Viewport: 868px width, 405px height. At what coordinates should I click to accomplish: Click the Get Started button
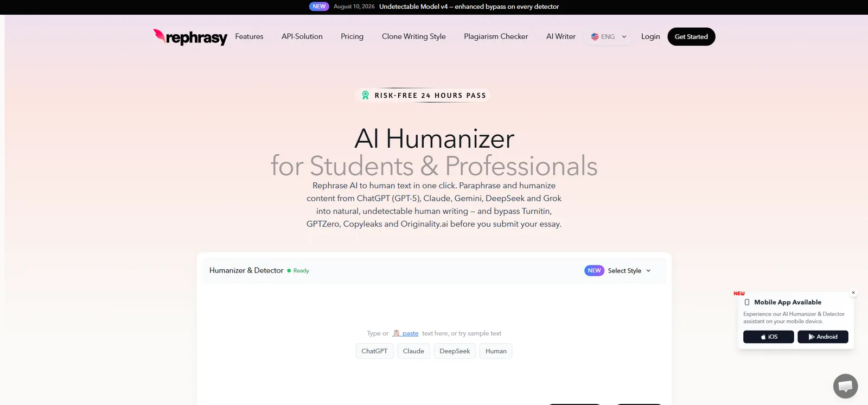pyautogui.click(x=691, y=36)
